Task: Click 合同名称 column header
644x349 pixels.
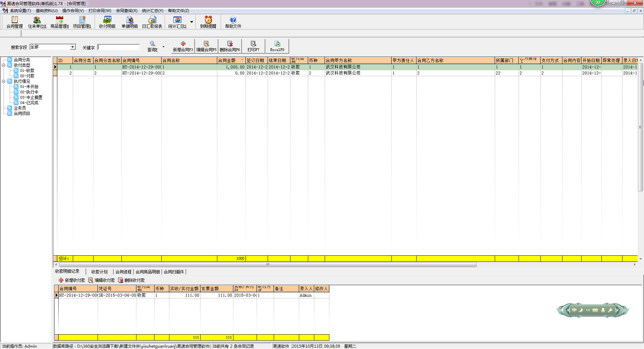Action: [189, 60]
